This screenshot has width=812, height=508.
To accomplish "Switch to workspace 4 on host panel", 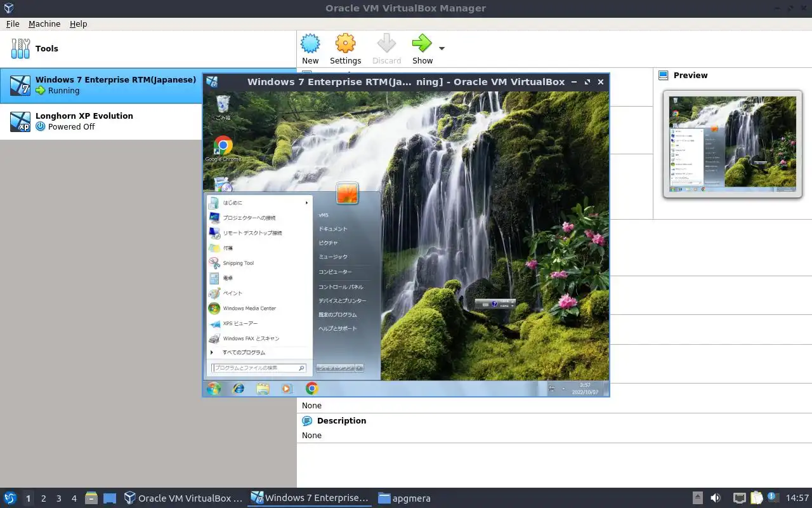I will pos(74,498).
